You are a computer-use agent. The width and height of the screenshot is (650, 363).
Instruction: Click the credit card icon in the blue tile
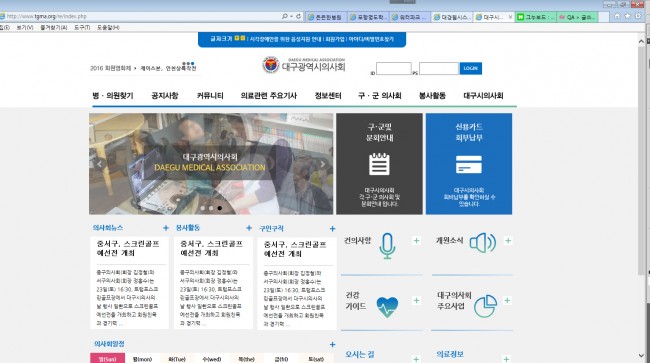[469, 165]
